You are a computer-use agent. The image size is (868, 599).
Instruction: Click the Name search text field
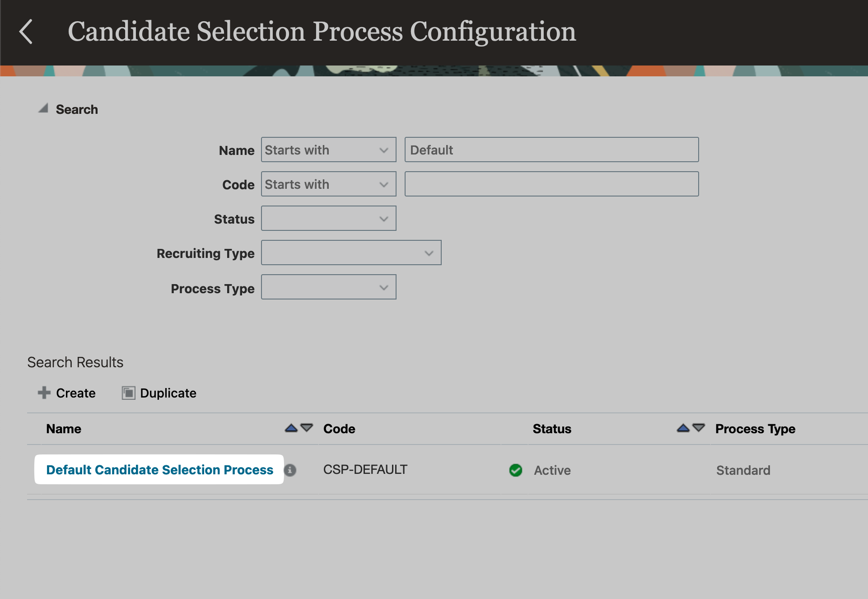pos(551,150)
